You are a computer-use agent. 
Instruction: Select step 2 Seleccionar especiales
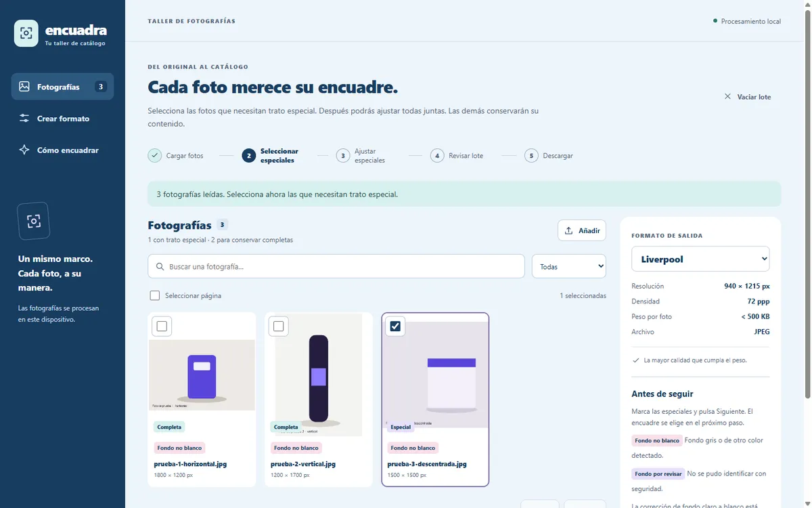point(271,156)
